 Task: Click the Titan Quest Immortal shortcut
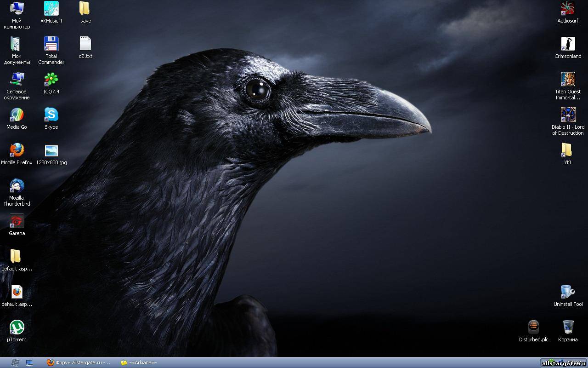(x=568, y=80)
